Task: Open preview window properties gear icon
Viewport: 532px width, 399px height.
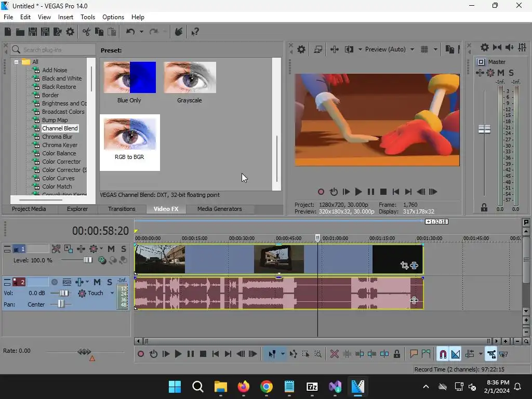Action: click(x=301, y=49)
